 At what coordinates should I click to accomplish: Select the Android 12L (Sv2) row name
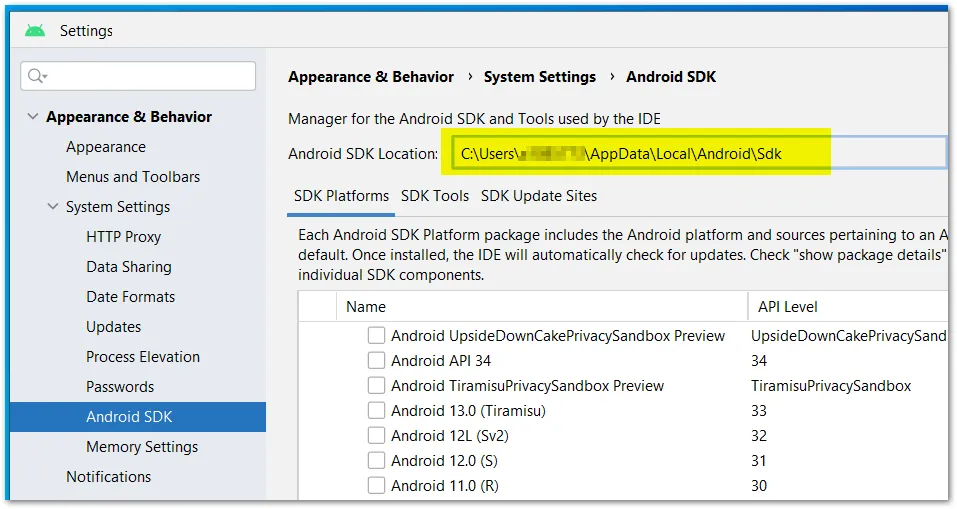click(450, 436)
